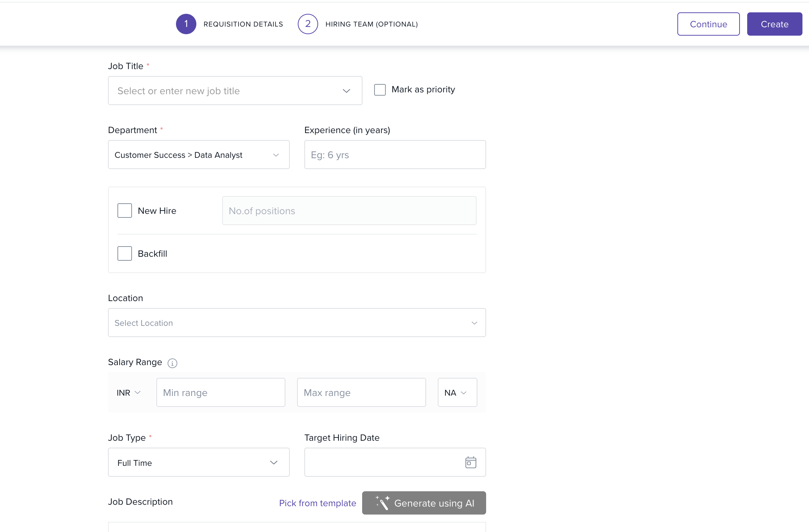This screenshot has height=532, width=809.
Task: Go to Requisition Details step
Action: (243, 24)
